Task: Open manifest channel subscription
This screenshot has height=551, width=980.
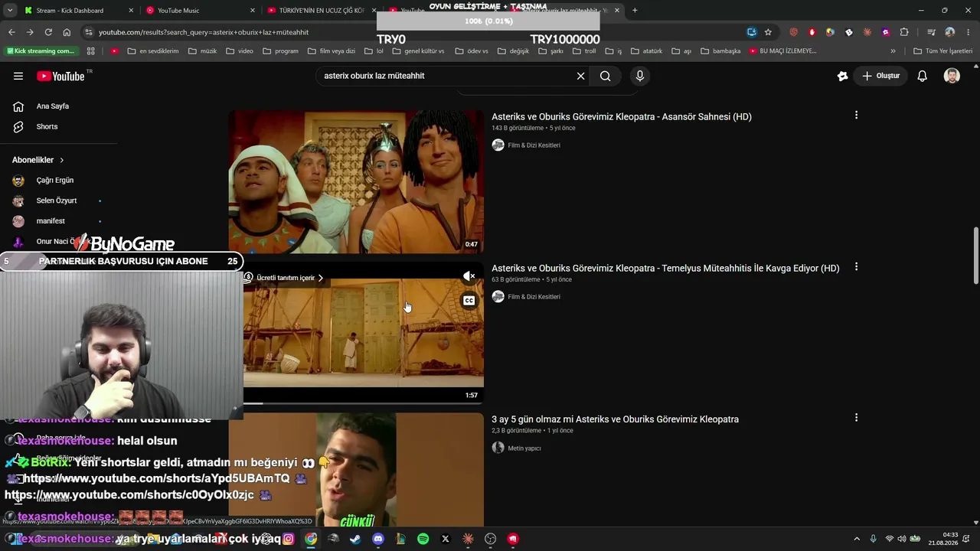Action: (x=51, y=221)
